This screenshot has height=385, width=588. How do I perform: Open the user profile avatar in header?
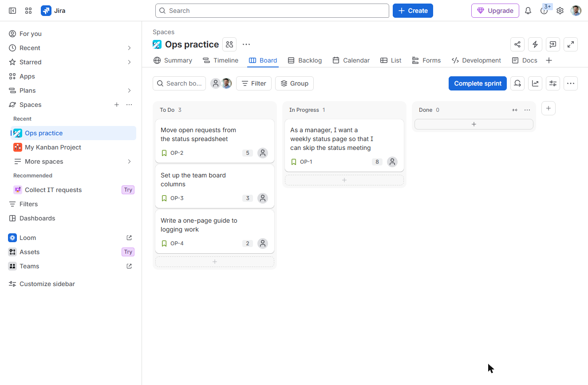[576, 11]
